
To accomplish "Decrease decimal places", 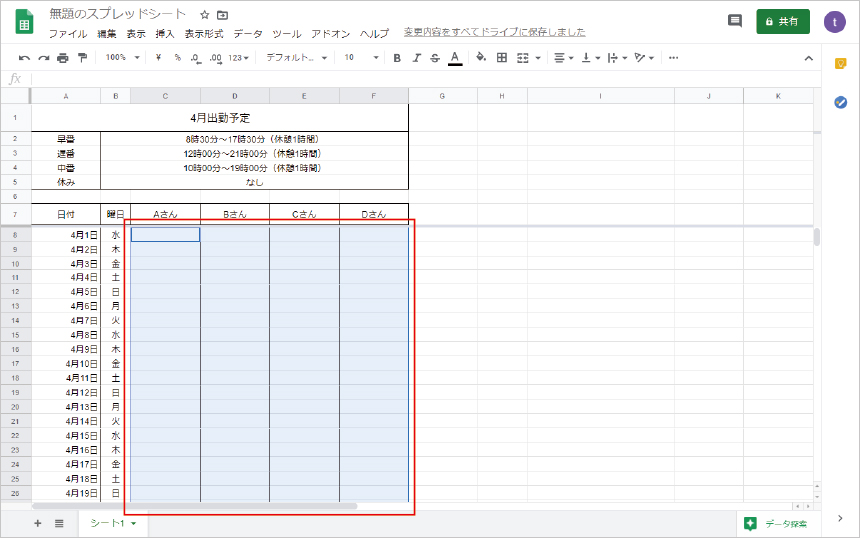I will click(x=196, y=58).
